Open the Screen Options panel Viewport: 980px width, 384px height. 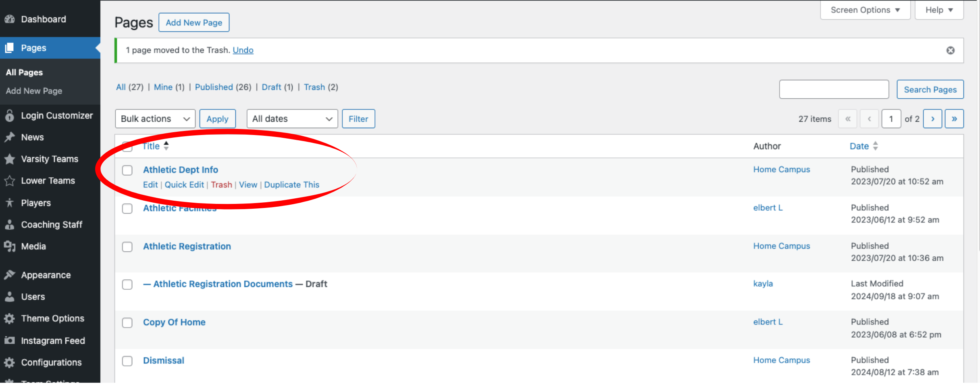[865, 10]
